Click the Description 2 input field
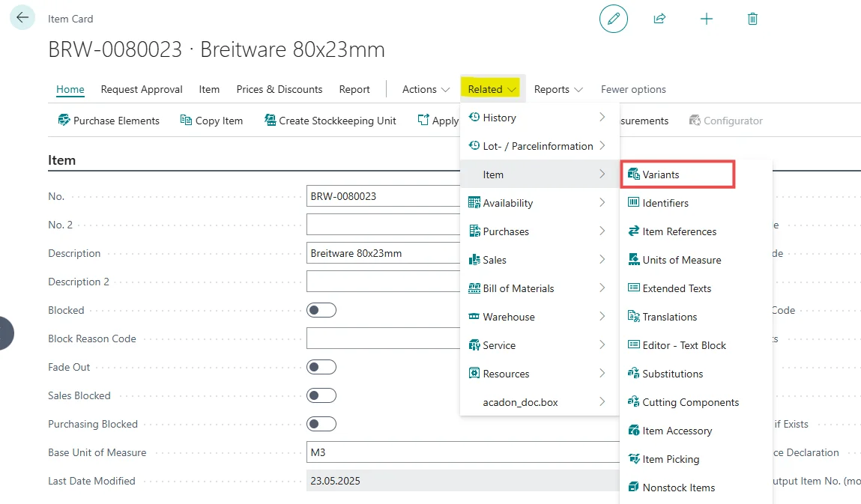The width and height of the screenshot is (861, 504). point(382,282)
